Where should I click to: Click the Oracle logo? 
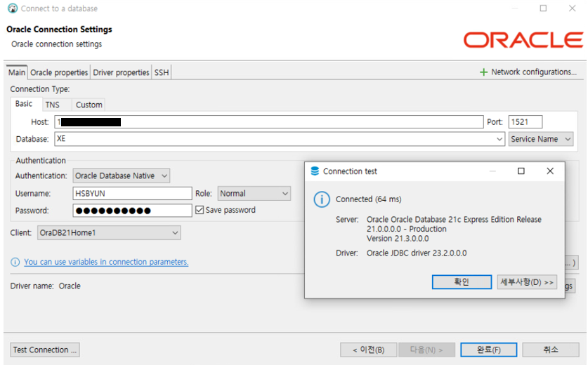click(x=523, y=40)
